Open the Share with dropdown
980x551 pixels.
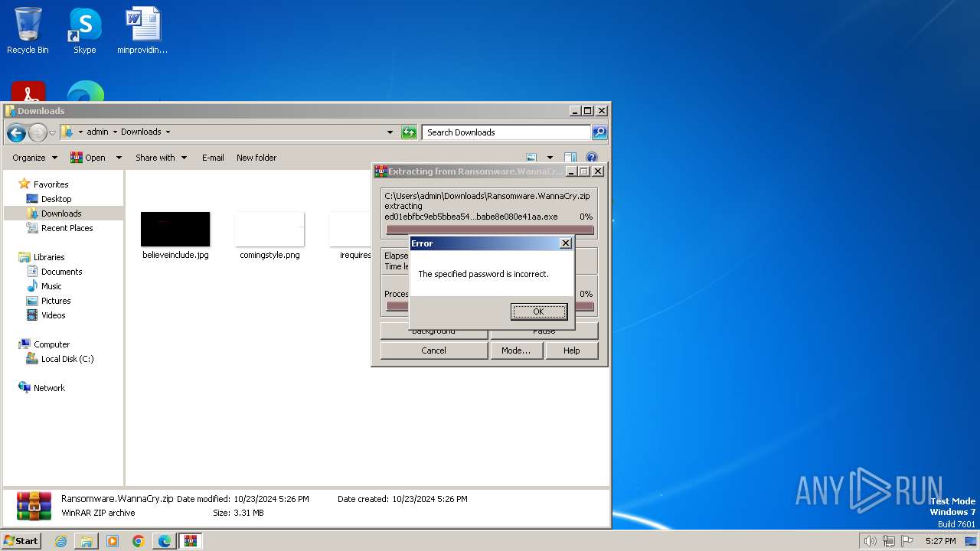[161, 158]
